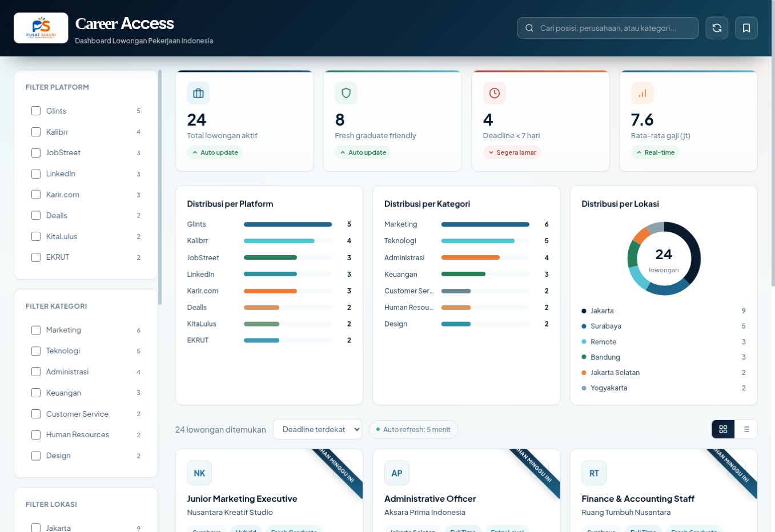Click clock icon on deadline card
Viewport: 775px width, 532px height.
[495, 93]
